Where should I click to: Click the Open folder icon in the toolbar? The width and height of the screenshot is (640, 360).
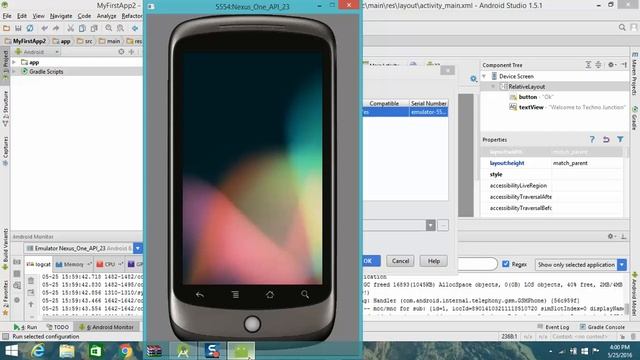click(x=6, y=28)
